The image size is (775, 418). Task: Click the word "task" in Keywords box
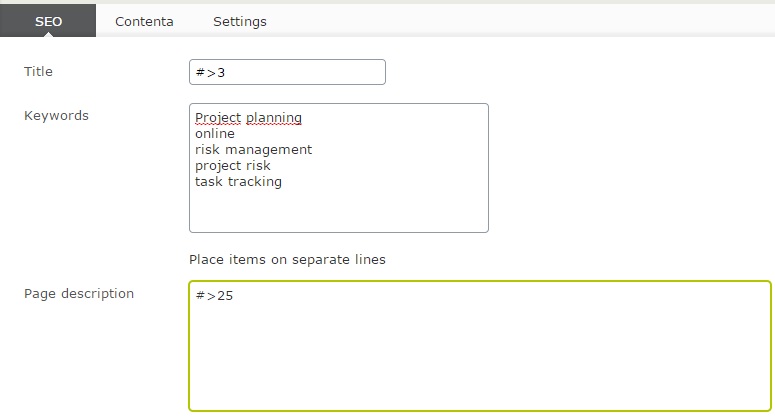(x=208, y=182)
